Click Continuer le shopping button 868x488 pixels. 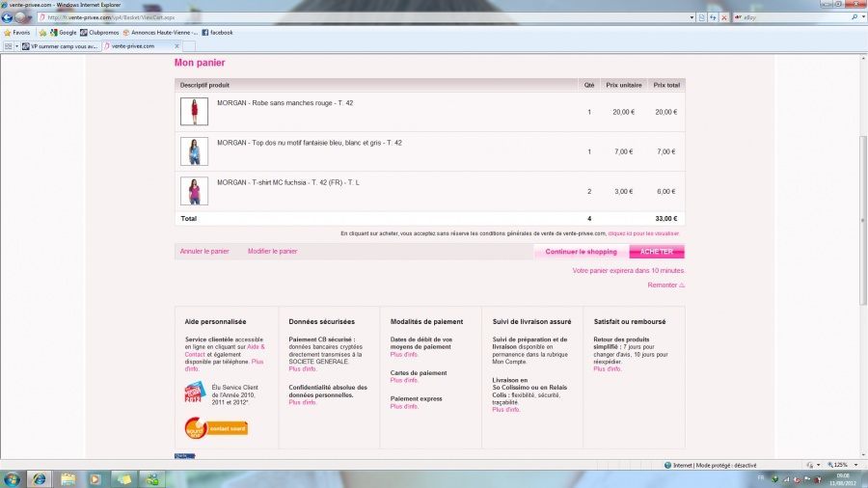coord(581,252)
